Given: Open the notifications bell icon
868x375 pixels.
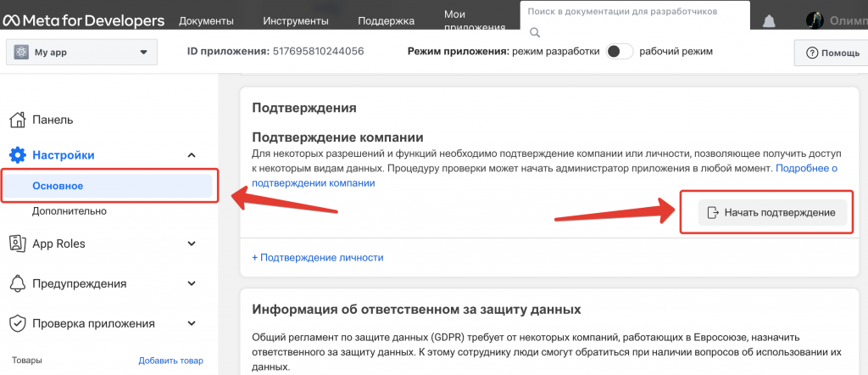Looking at the screenshot, I should click(x=769, y=21).
